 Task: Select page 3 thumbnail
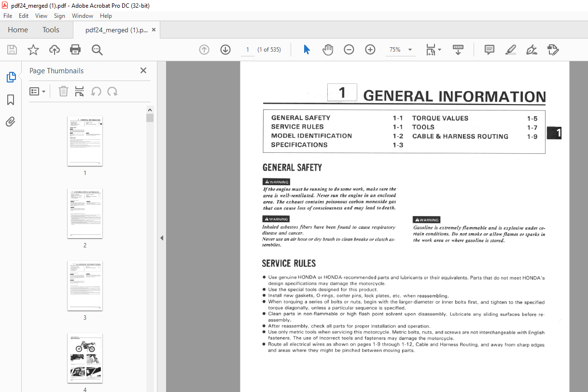tap(85, 286)
